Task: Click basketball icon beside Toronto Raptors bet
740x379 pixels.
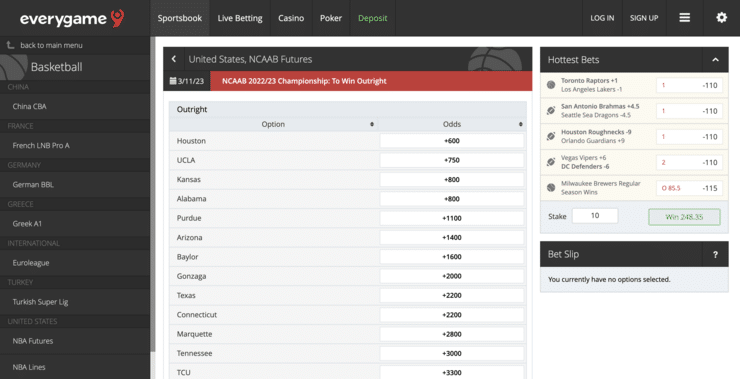Action: click(551, 85)
